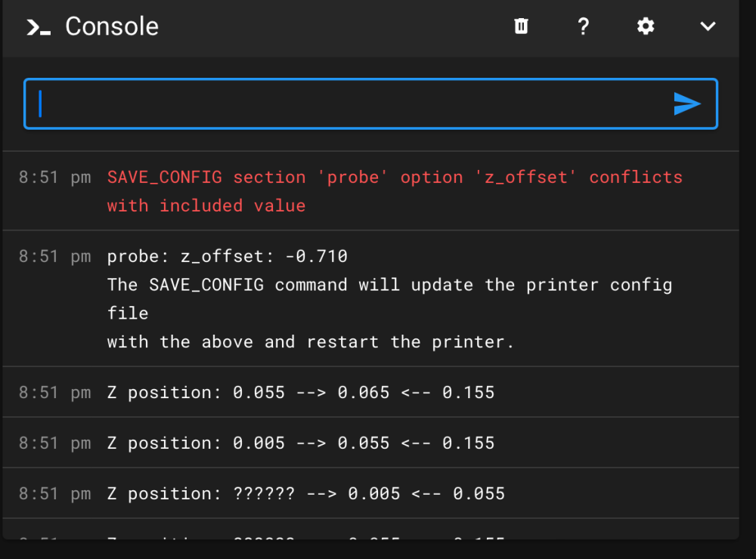This screenshot has height=559, width=756.
Task: Click the 'SAVE_CONFIG command will update' line
Action: tap(389, 286)
